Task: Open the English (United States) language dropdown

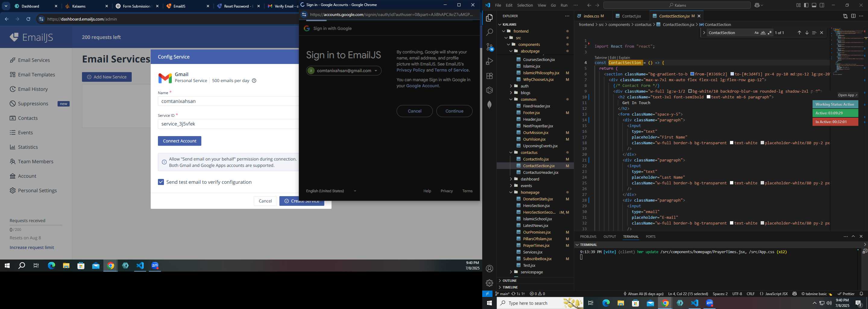Action: (x=331, y=191)
